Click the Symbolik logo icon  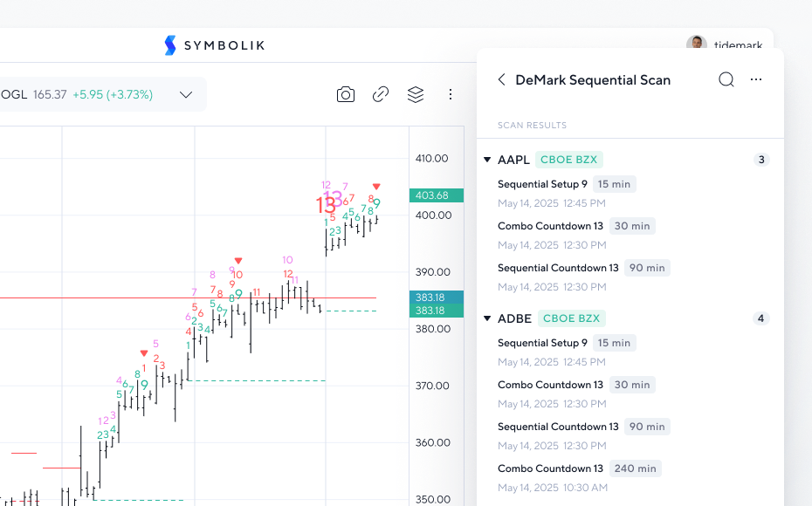[170, 45]
